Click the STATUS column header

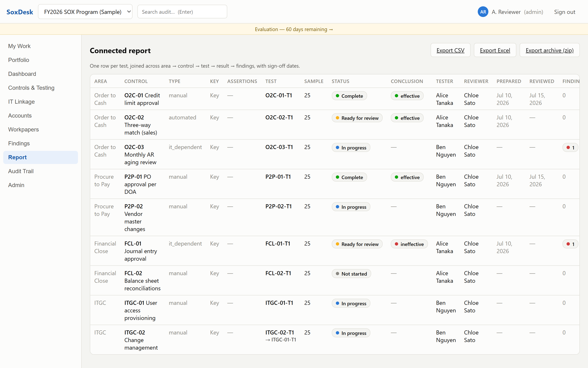340,81
